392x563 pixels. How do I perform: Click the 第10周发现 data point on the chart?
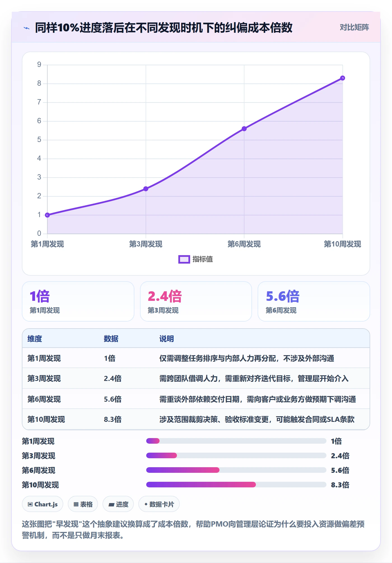click(342, 78)
